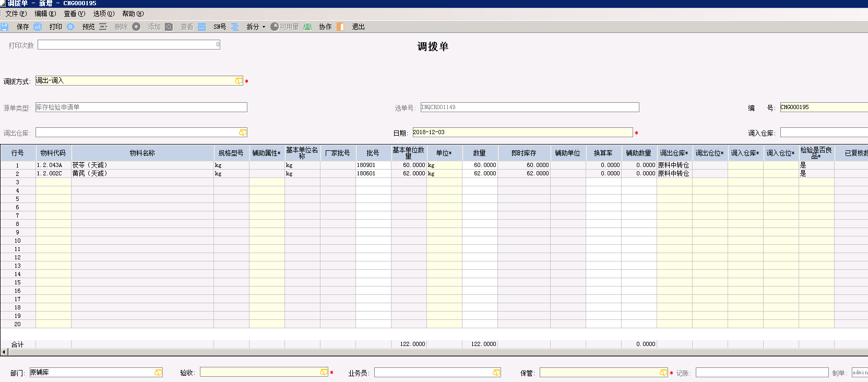Click the SN号 serial number icon

click(202, 27)
